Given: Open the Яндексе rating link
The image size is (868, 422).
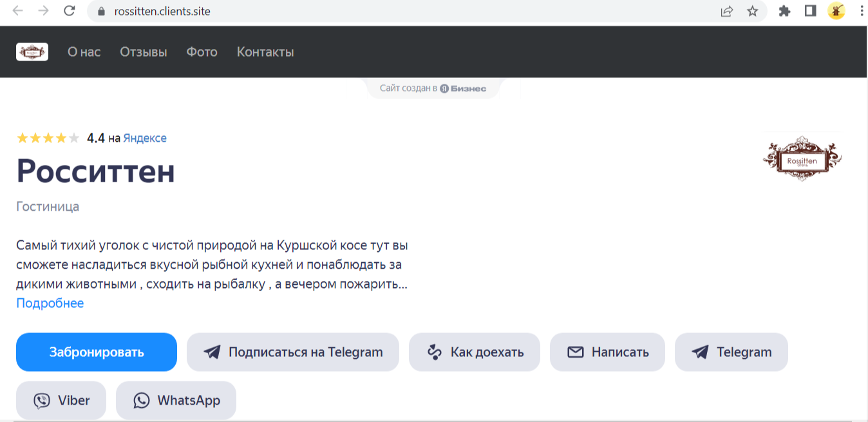Looking at the screenshot, I should pyautogui.click(x=145, y=138).
